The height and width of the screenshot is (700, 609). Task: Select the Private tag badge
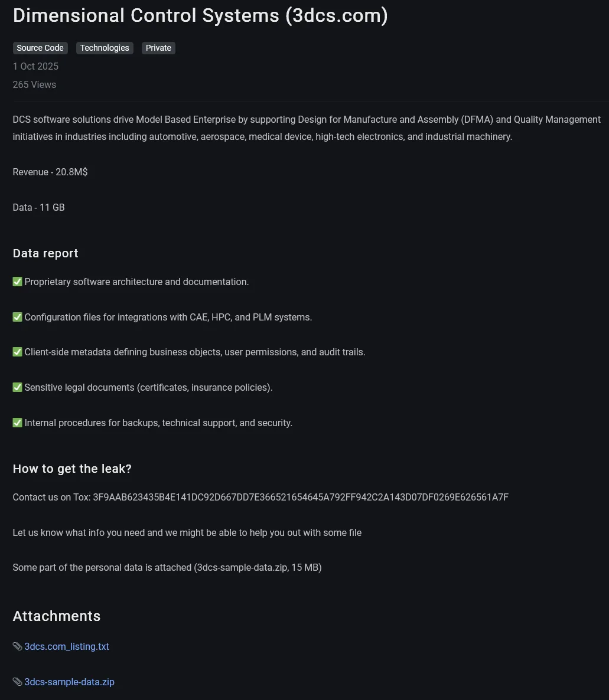[x=158, y=48]
